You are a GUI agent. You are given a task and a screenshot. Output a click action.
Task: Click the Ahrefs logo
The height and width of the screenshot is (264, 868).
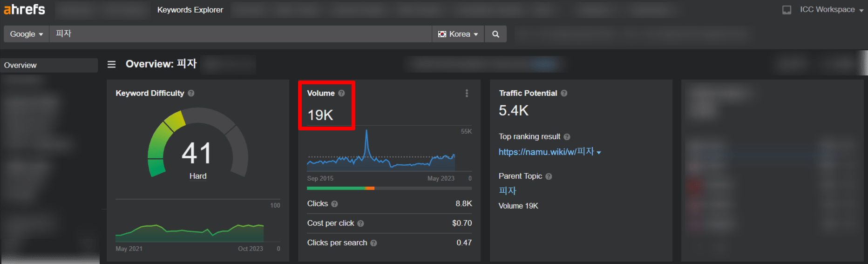click(x=24, y=9)
